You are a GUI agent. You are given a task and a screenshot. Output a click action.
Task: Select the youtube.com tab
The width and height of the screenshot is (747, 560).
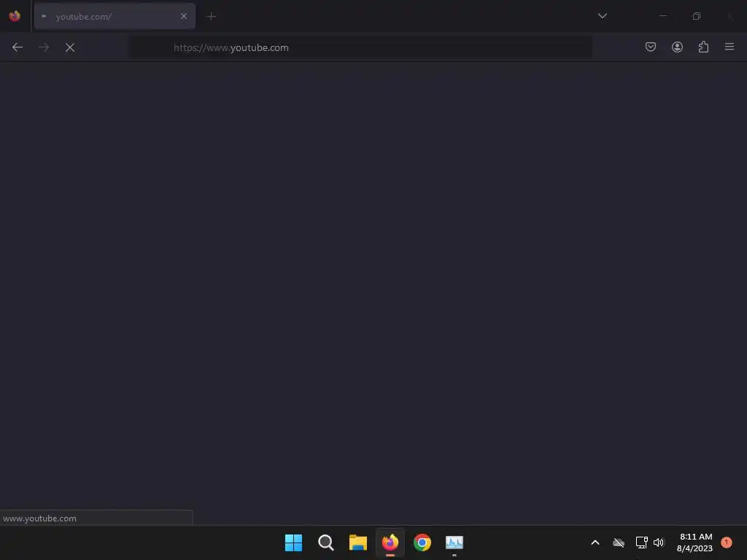[x=115, y=16]
